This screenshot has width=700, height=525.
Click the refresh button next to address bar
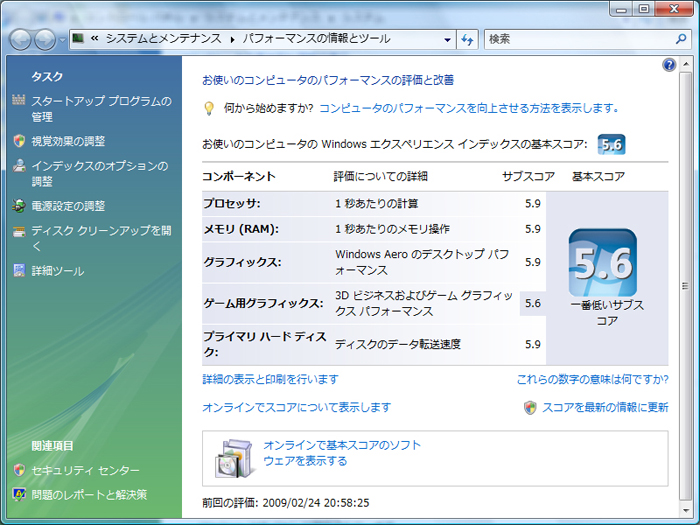click(x=467, y=40)
